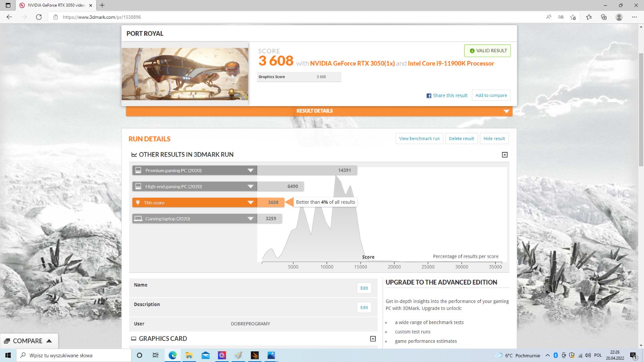
Task: Click Add to compare
Action: coord(491,95)
